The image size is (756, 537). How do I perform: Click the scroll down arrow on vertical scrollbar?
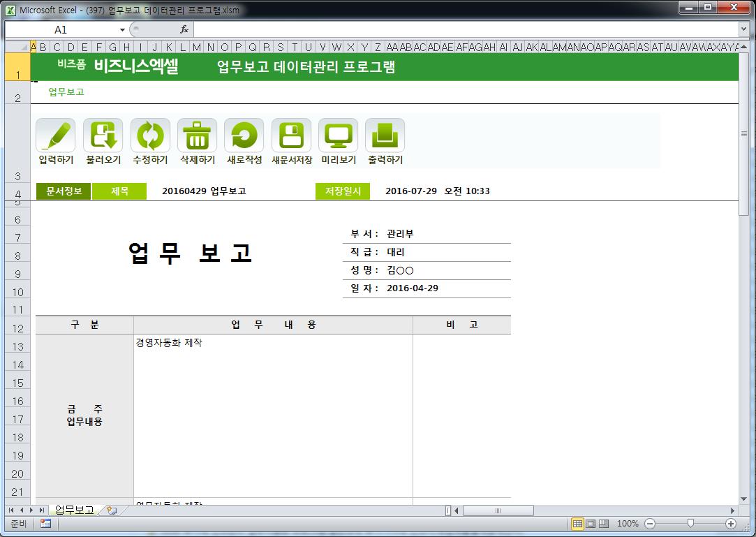pyautogui.click(x=743, y=499)
